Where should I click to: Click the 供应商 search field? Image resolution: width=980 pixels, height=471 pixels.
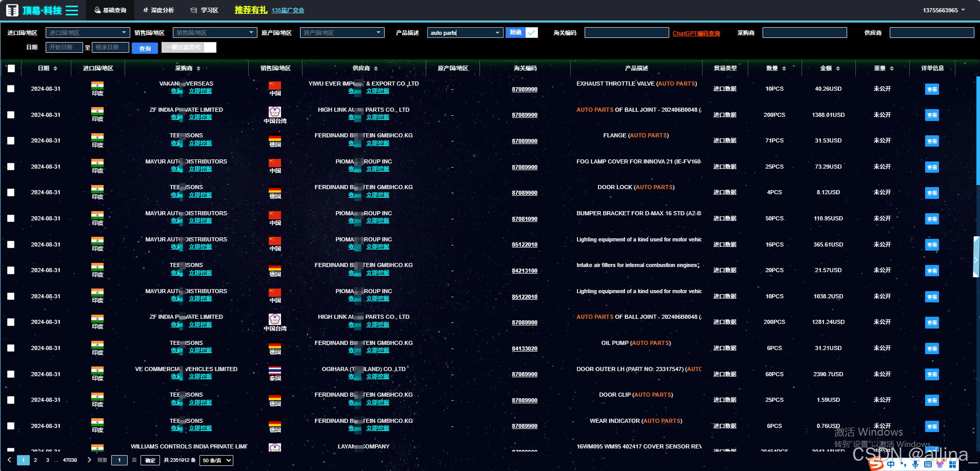[x=932, y=32]
